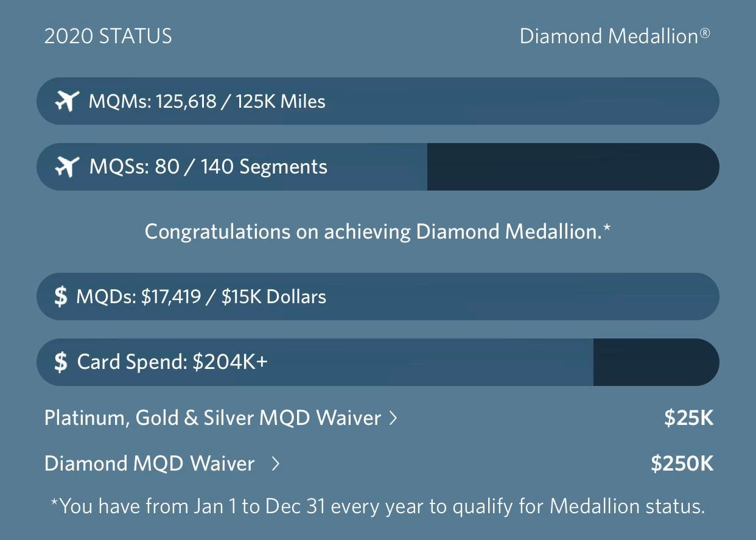Click the segments tracker airplane icon
Image resolution: width=756 pixels, height=540 pixels.
pos(68,166)
